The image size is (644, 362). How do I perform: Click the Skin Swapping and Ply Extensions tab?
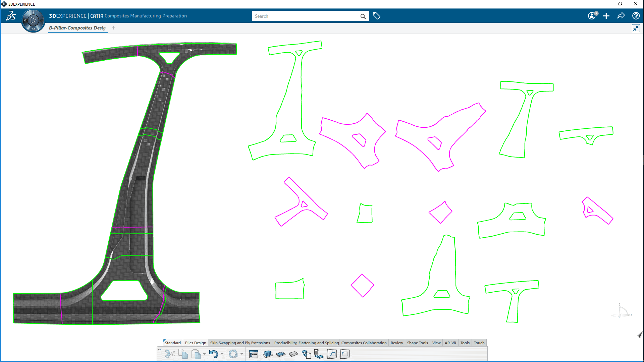pos(240,343)
